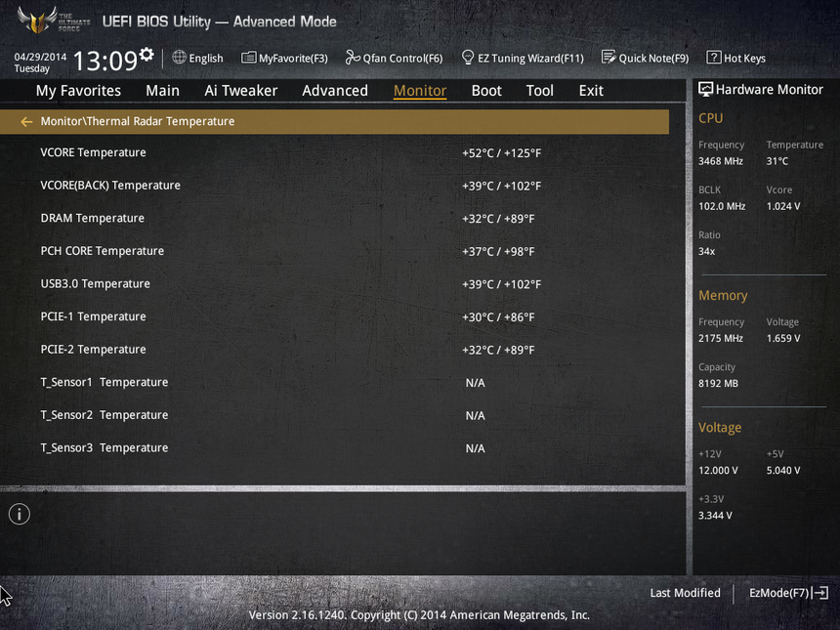Click the PCH CORE Temperature item
Viewport: 840px width, 630px height.
coord(103,251)
